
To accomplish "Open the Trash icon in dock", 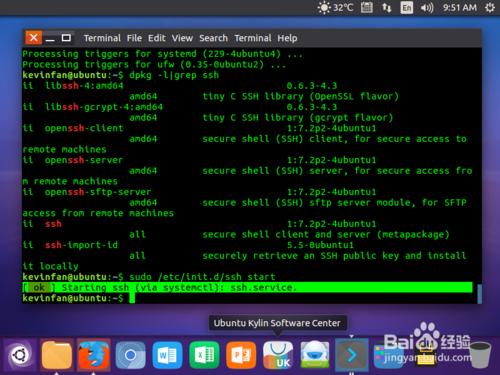I will pos(480,356).
